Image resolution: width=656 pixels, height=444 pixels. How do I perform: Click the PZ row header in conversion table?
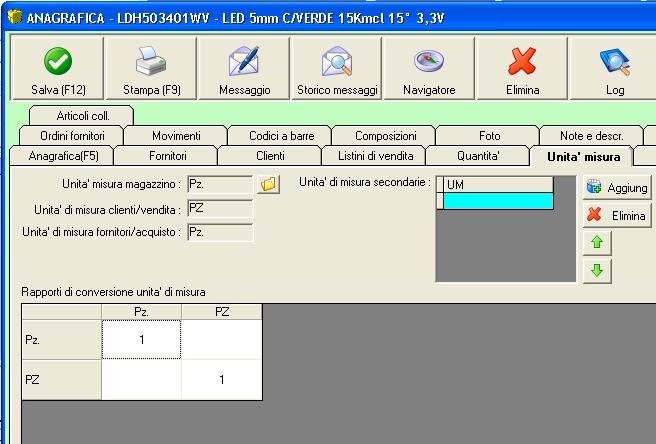click(62, 380)
